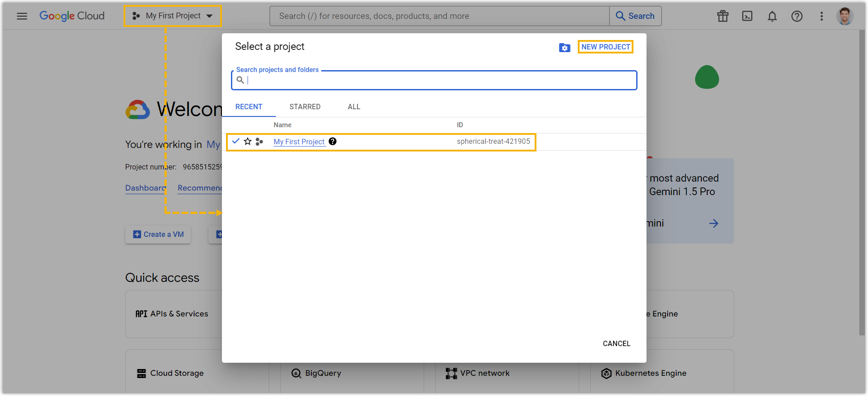The image size is (868, 396).
Task: Click the NEW PROJECT button
Action: point(605,47)
